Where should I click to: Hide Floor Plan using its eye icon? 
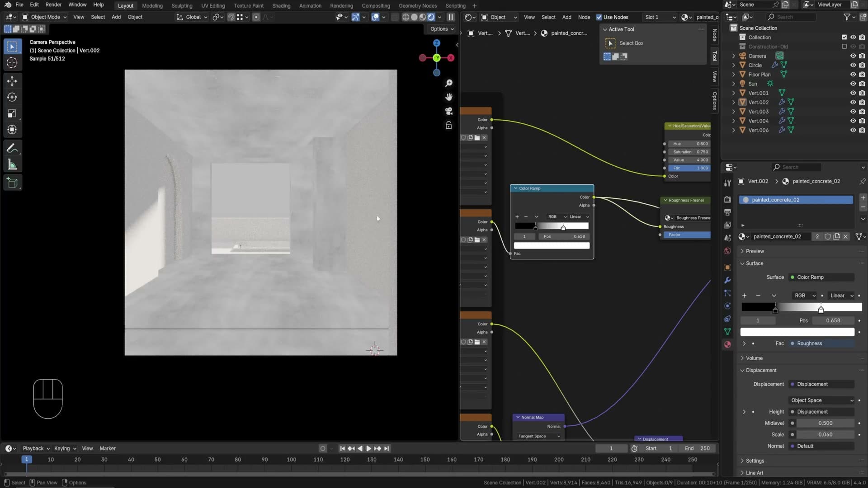(x=853, y=75)
